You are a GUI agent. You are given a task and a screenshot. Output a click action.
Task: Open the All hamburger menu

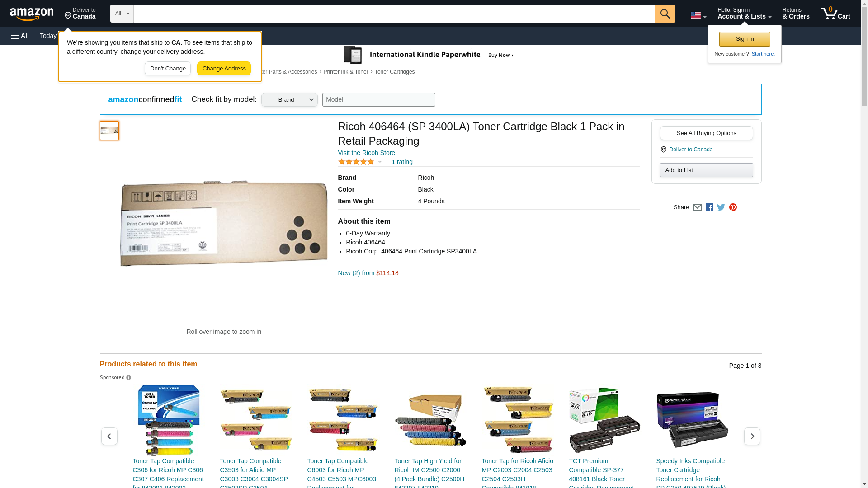click(20, 36)
